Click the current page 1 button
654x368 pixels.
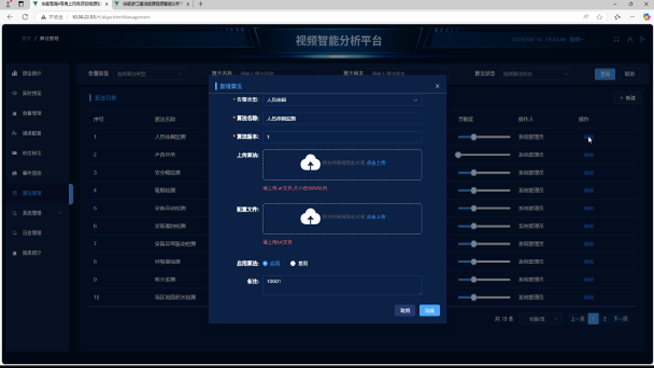(x=593, y=319)
